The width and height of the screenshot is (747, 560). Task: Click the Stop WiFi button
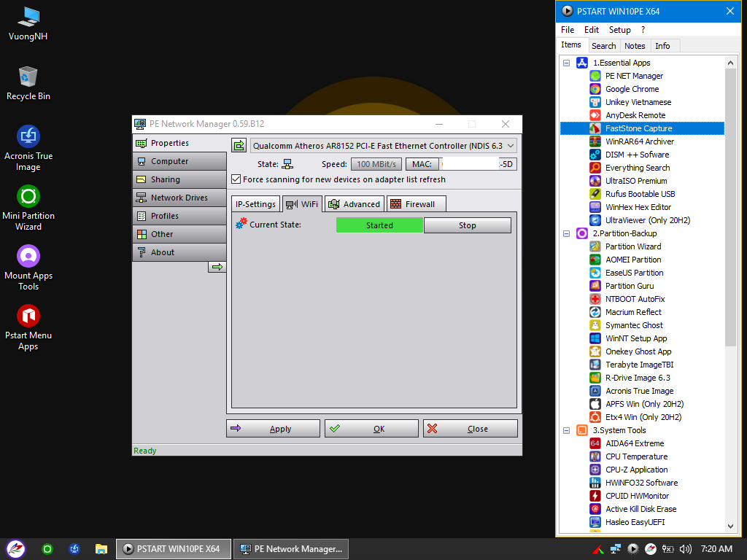468,225
